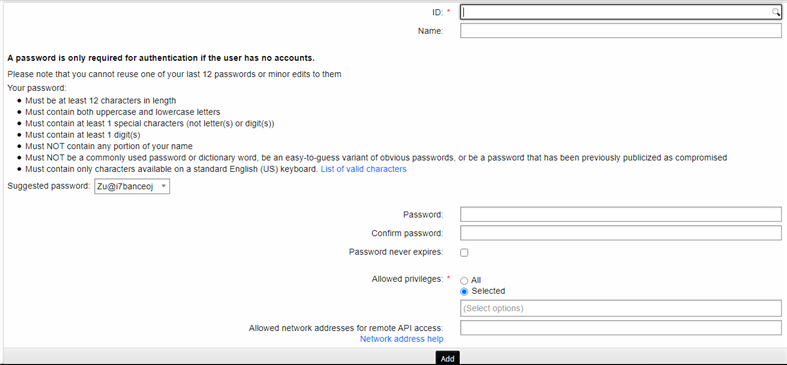787x365 pixels.
Task: Click the Allowed network addresses input
Action: pyautogui.click(x=621, y=328)
